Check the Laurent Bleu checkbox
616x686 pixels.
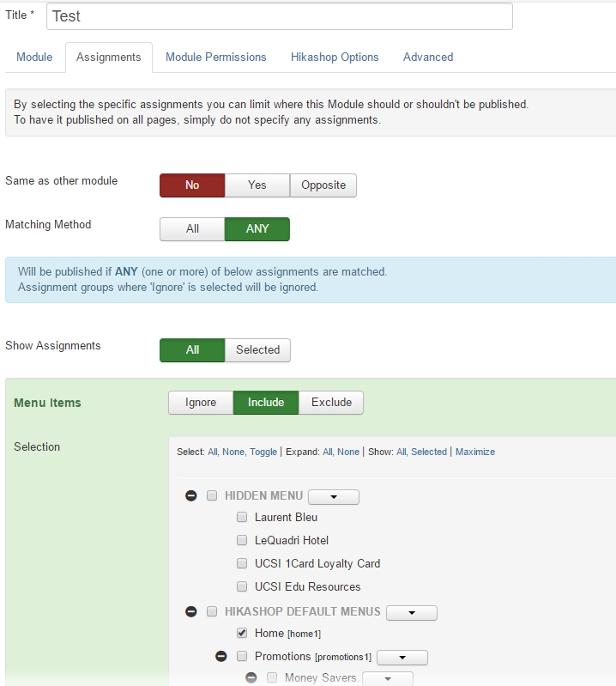click(242, 518)
